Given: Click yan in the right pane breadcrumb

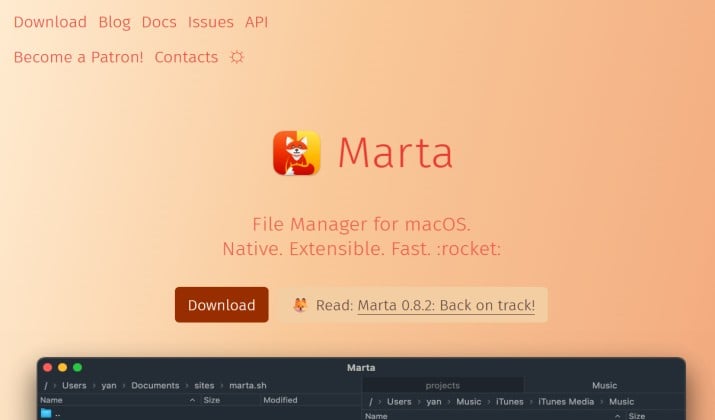Looking at the screenshot, I should 434,402.
